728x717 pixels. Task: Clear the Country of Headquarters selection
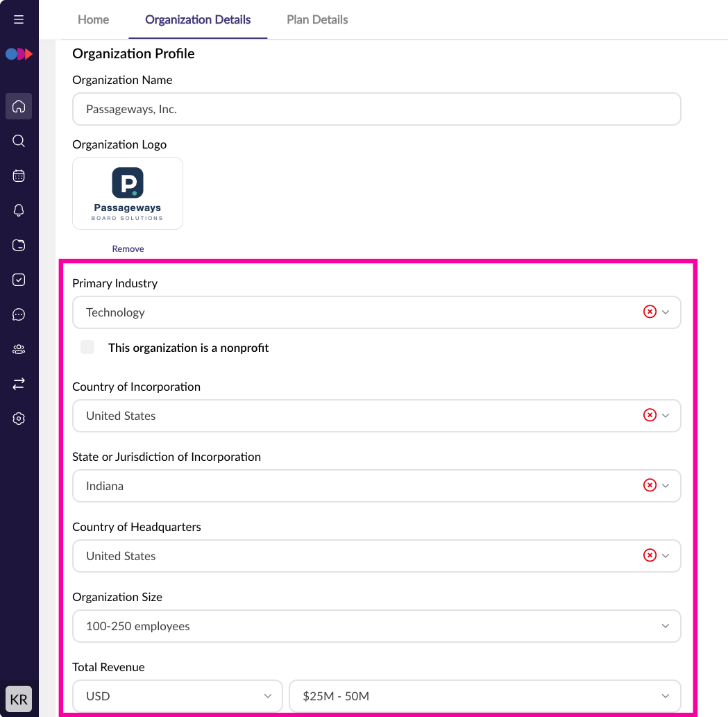pos(650,555)
